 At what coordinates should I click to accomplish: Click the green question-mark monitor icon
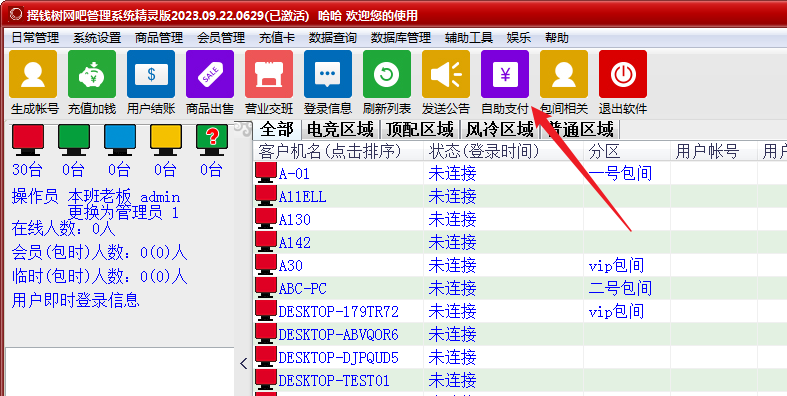tap(212, 139)
